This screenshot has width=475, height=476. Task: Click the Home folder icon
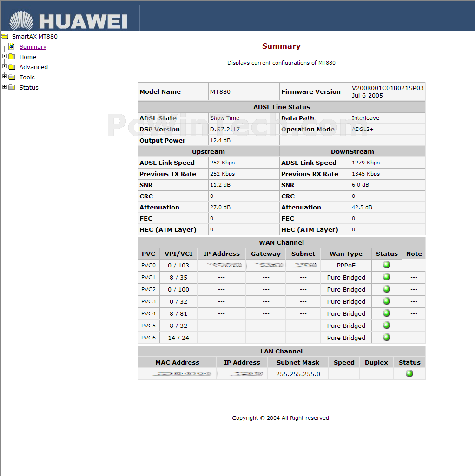point(12,57)
